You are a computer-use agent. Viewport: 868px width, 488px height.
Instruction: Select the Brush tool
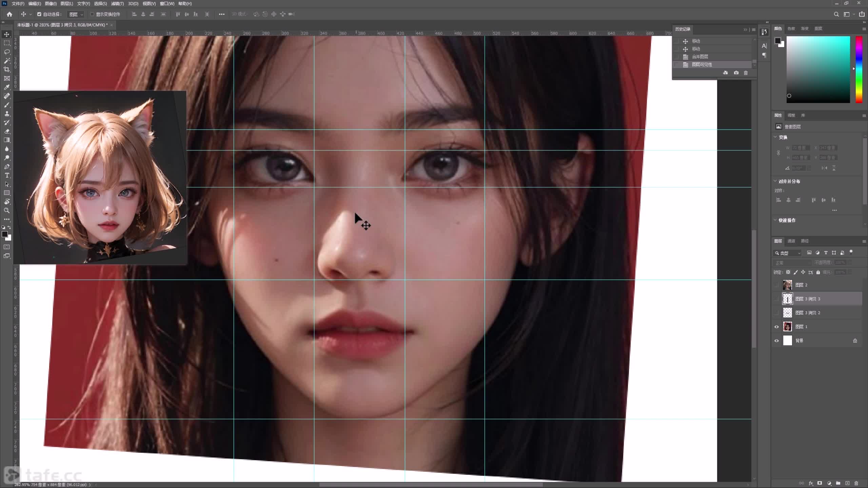coord(7,105)
